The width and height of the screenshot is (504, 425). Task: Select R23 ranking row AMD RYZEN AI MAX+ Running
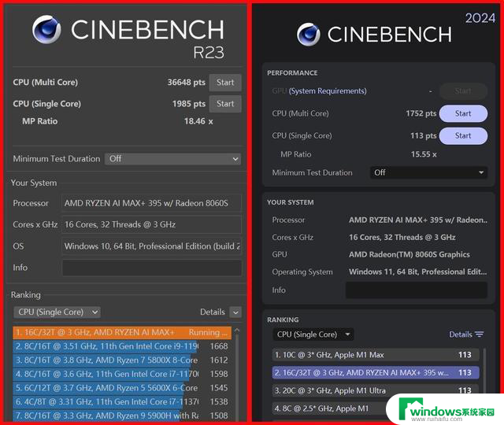(122, 332)
